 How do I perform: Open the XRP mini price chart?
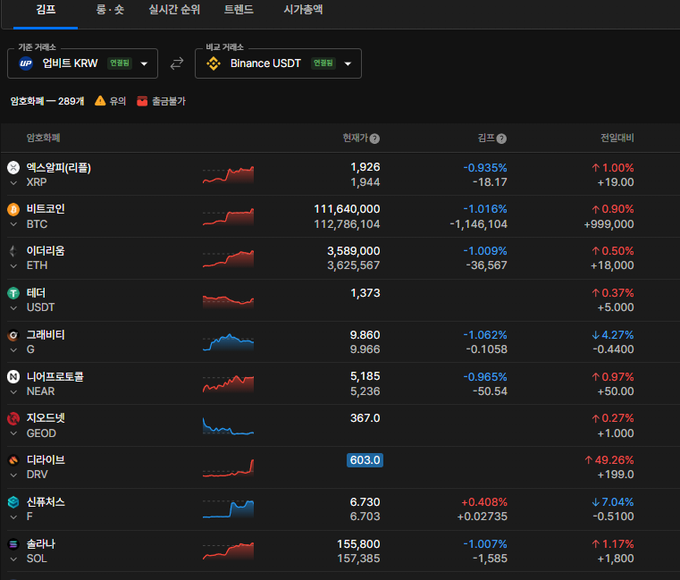pyautogui.click(x=229, y=175)
